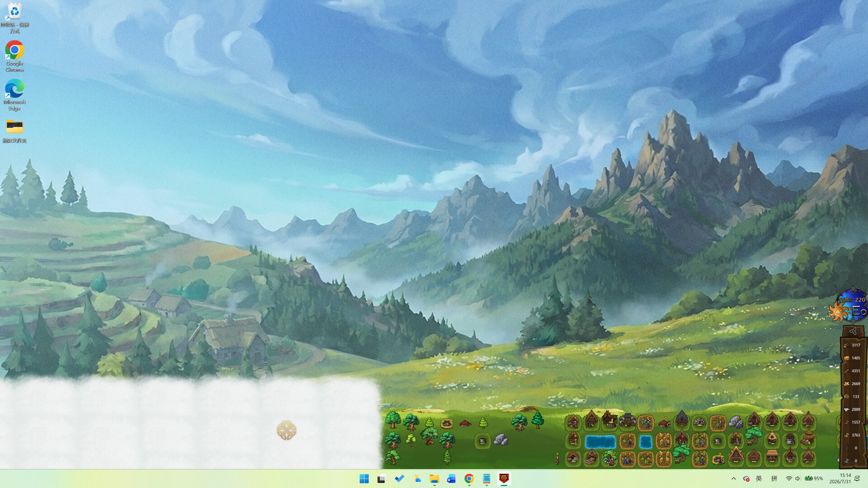Open Task View in the taskbar
Screen dimensions: 868x488
tap(382, 479)
